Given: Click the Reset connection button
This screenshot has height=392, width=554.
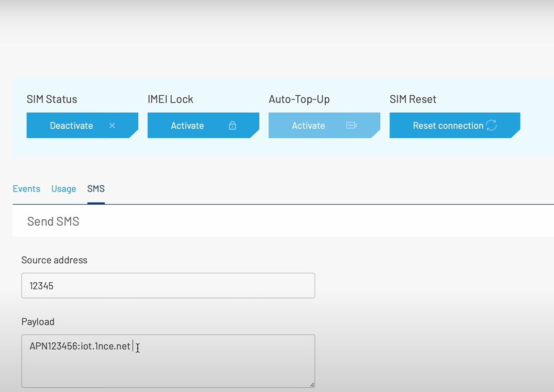Looking at the screenshot, I should click(x=455, y=126).
